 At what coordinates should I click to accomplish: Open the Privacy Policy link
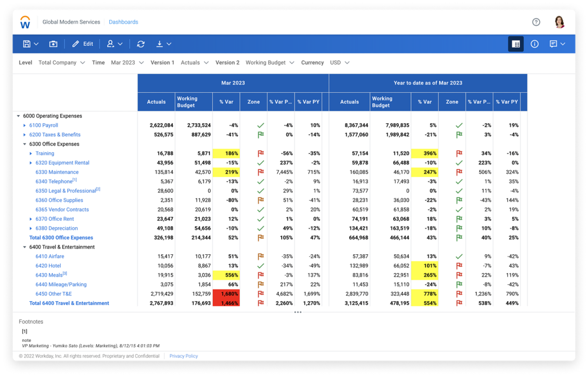[x=183, y=356]
